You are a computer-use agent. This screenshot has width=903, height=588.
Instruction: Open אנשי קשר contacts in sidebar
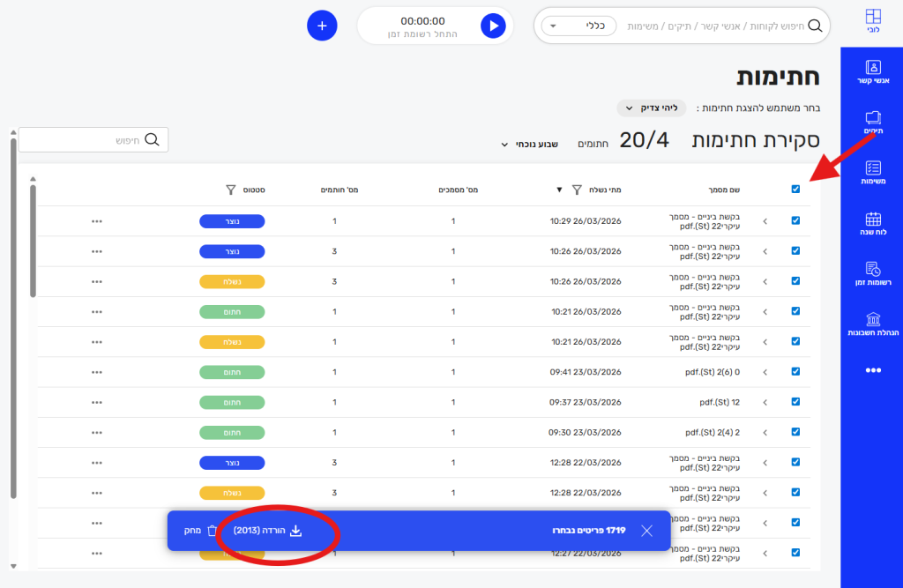point(872,72)
